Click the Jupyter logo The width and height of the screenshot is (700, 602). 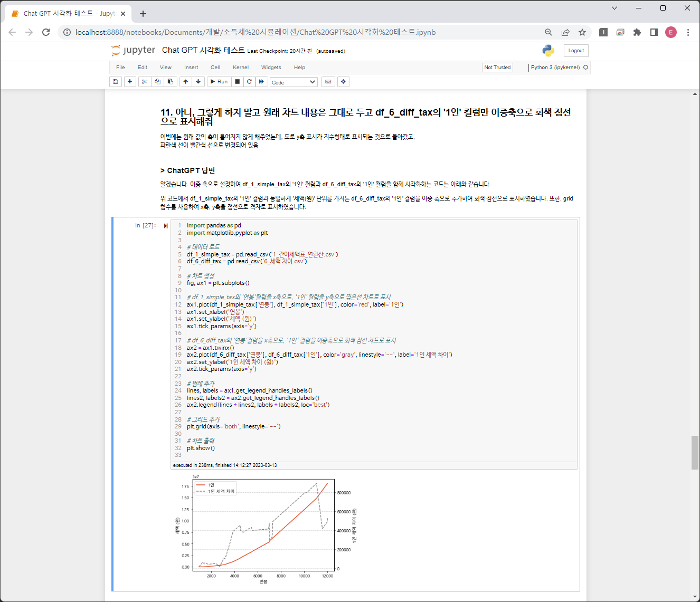coord(133,50)
